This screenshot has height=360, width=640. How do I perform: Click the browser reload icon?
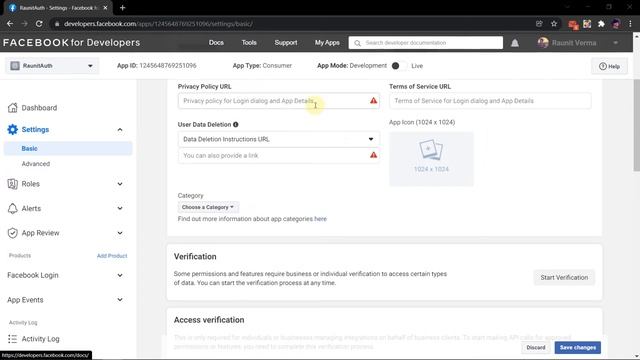click(x=39, y=24)
